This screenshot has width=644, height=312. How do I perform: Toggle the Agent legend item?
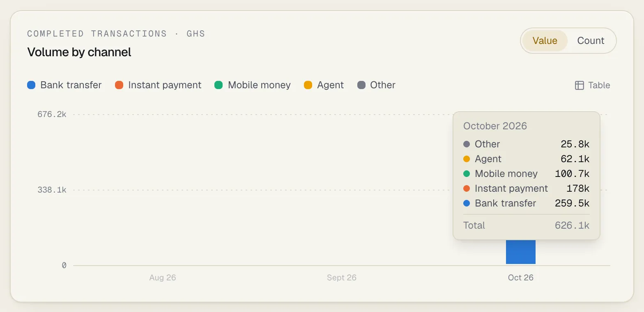point(324,85)
